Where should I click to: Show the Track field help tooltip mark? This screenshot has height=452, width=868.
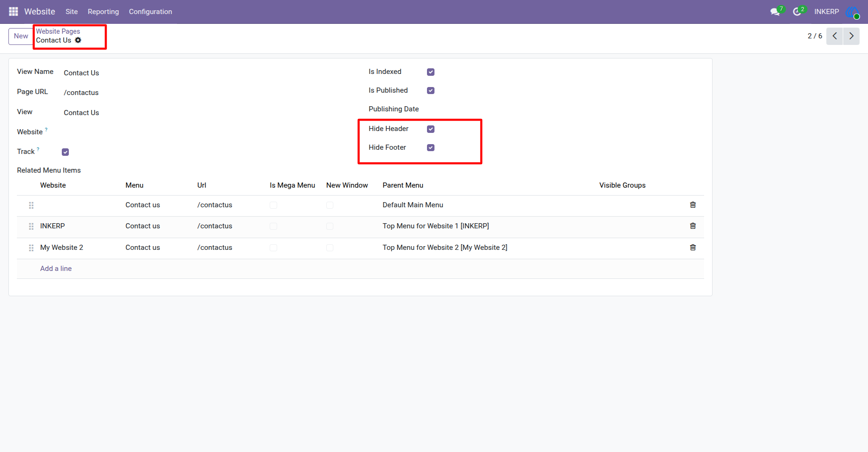click(38, 149)
